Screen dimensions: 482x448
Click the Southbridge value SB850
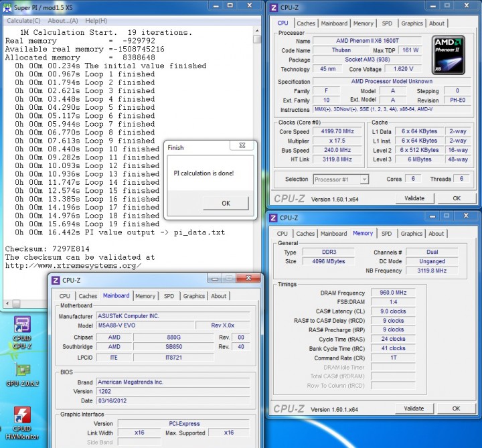point(173,346)
